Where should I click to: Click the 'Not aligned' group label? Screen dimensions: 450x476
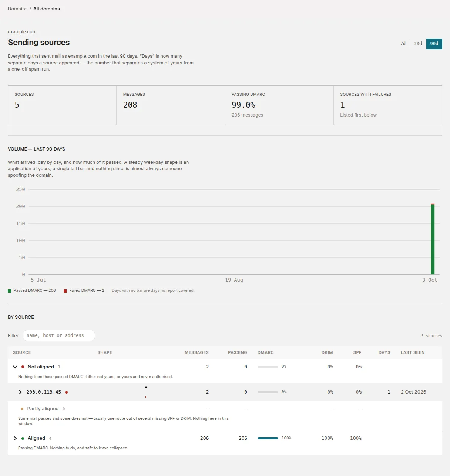(41, 367)
